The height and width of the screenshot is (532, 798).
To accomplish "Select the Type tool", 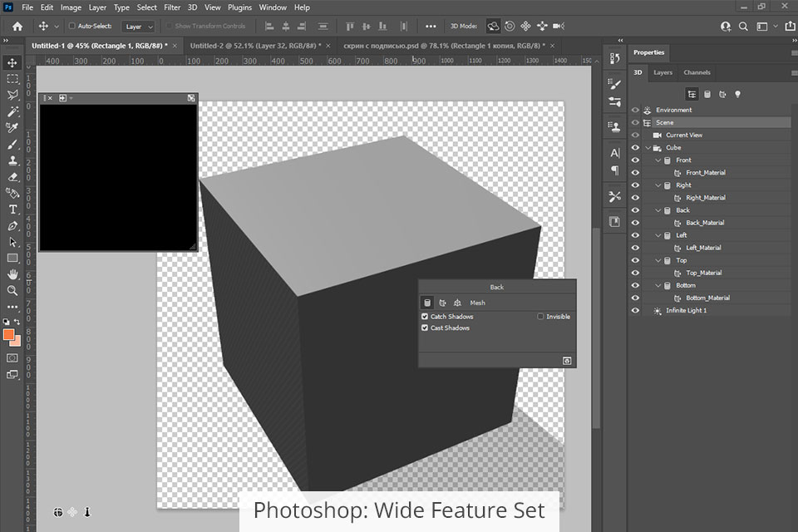I will [x=12, y=209].
